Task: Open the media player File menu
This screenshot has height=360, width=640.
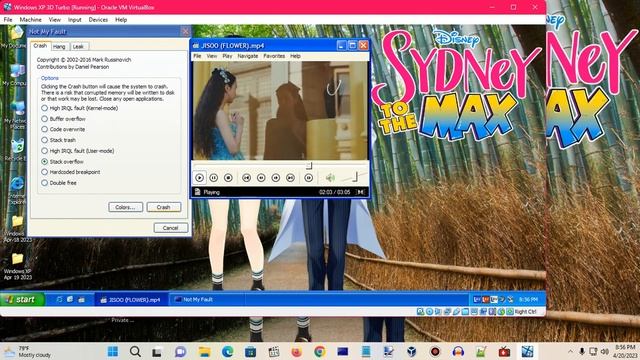Action: tap(197, 56)
